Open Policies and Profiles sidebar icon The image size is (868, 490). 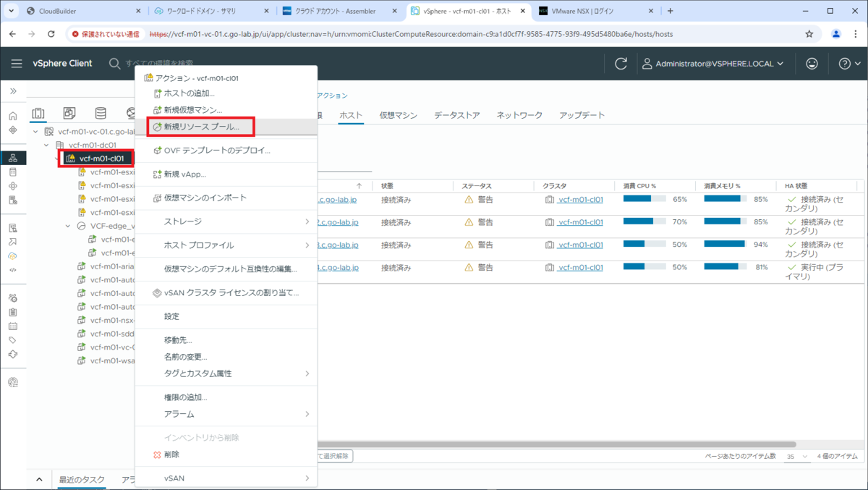click(13, 228)
